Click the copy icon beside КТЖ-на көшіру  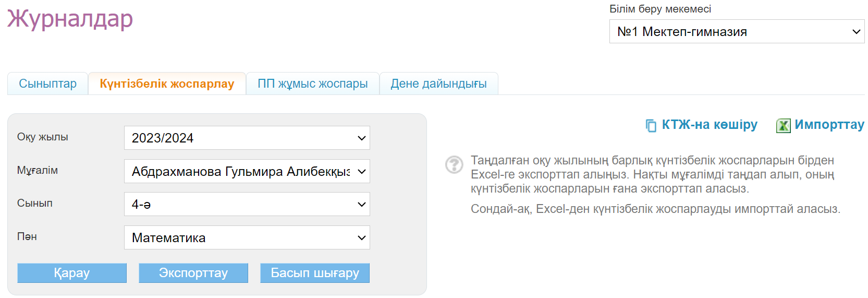click(x=651, y=125)
